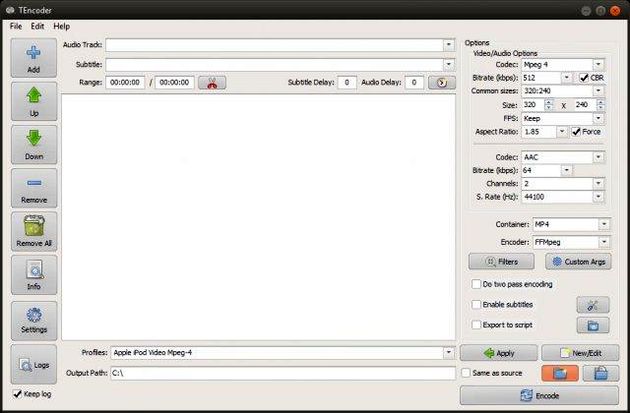The image size is (630, 413).
Task: Move item down in the list
Action: 34,144
